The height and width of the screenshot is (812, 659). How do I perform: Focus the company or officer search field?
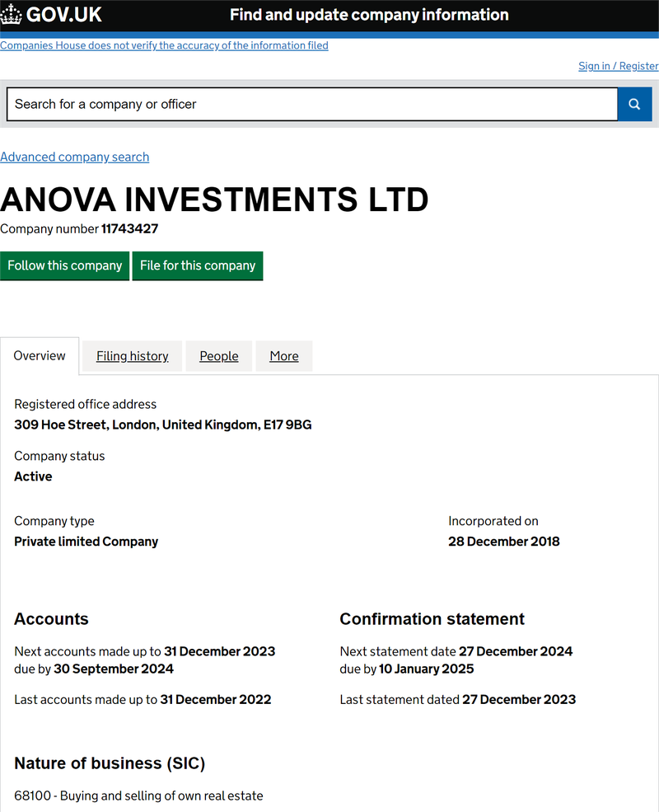click(311, 105)
